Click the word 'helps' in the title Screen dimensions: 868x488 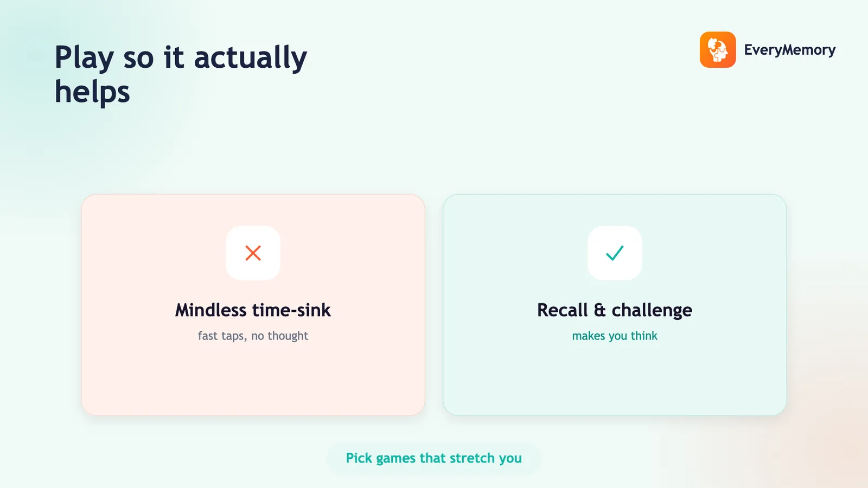click(x=92, y=92)
